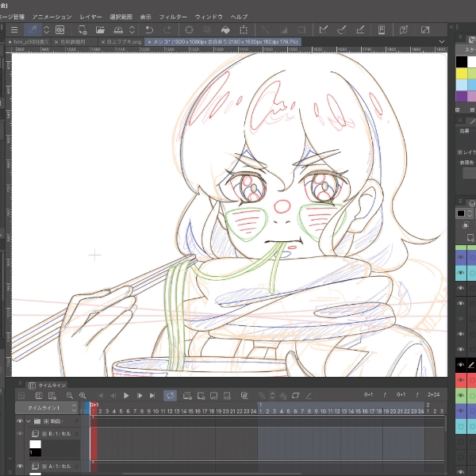Hide the 動画 folder track in the timeline

click(20, 421)
